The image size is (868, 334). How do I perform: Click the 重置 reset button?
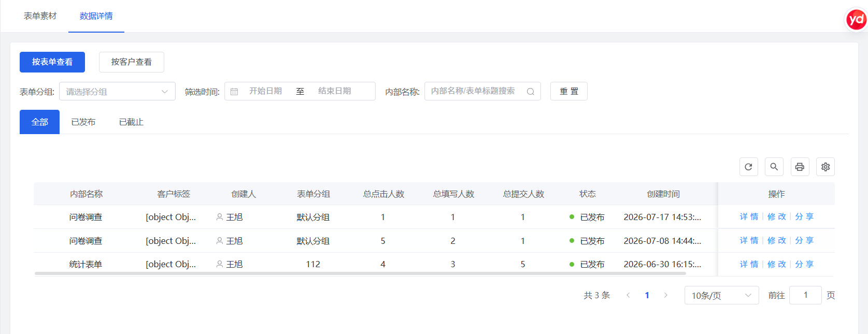[568, 91]
